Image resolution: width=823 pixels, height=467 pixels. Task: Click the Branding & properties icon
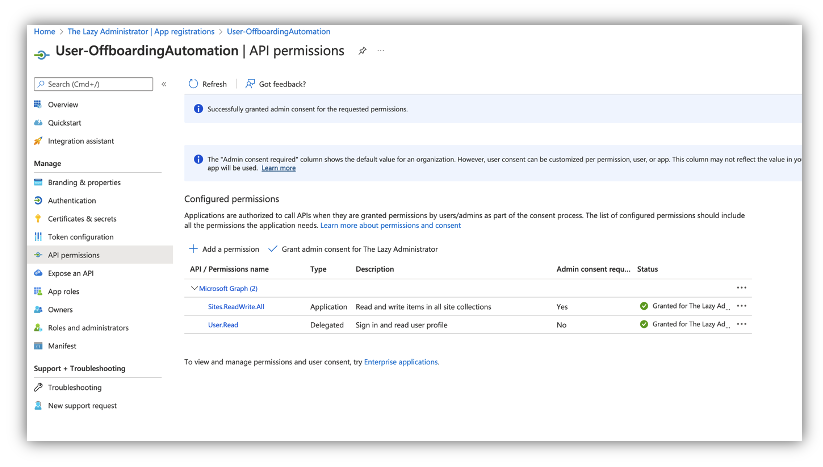pyautogui.click(x=38, y=183)
